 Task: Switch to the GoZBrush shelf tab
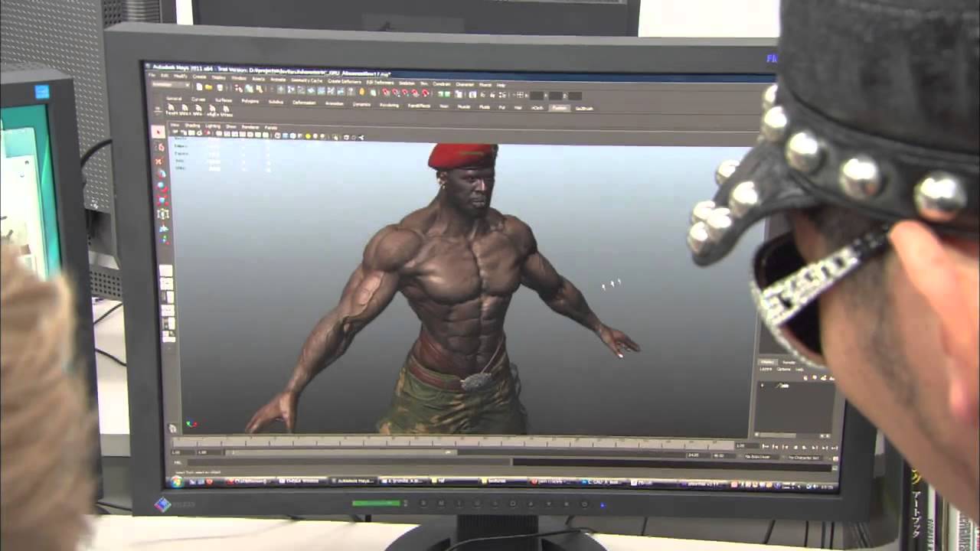pos(583,109)
